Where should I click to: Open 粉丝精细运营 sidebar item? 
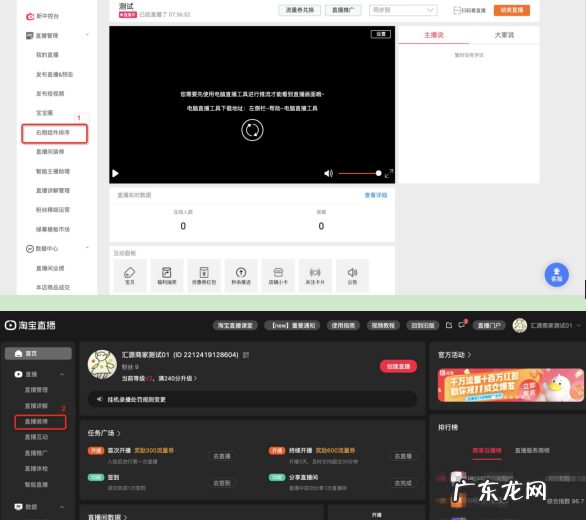click(x=53, y=210)
